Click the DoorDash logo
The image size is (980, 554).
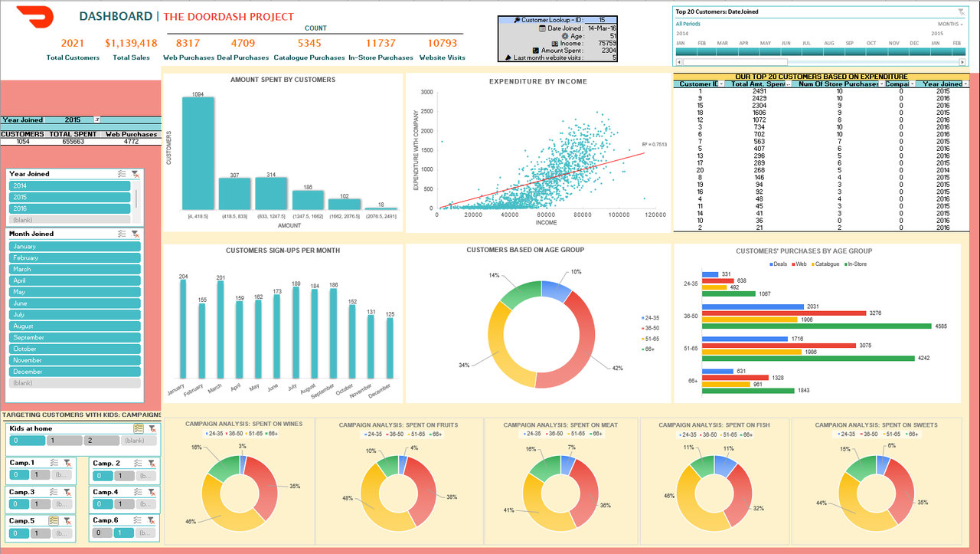[x=34, y=15]
